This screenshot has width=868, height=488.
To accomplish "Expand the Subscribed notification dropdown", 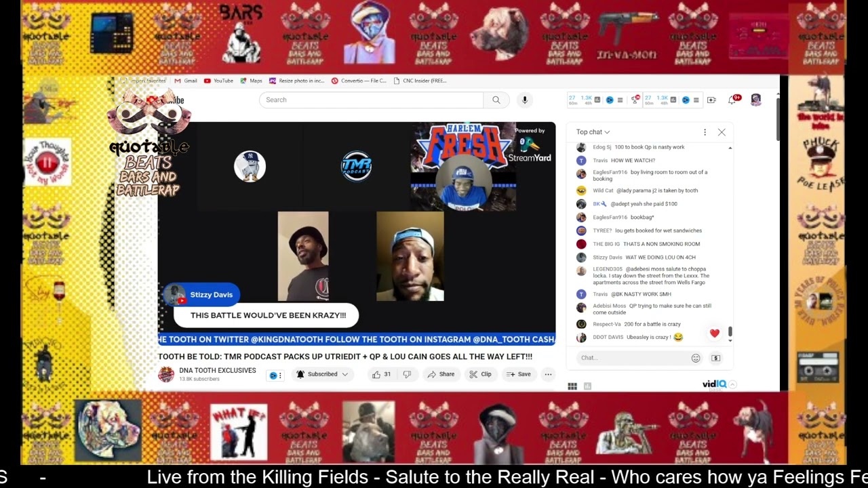I will [323, 374].
